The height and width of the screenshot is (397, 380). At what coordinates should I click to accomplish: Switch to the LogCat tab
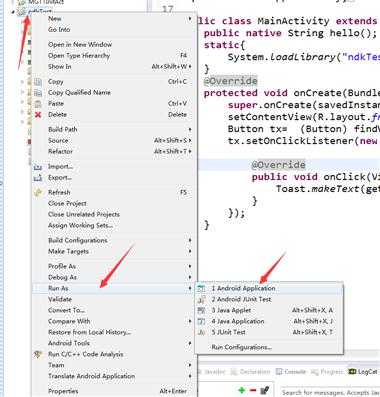[363, 372]
